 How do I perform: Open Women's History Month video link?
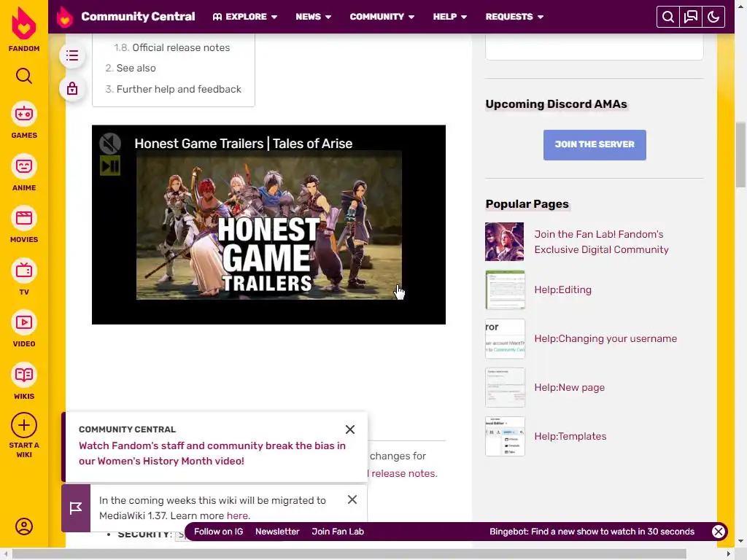point(212,454)
